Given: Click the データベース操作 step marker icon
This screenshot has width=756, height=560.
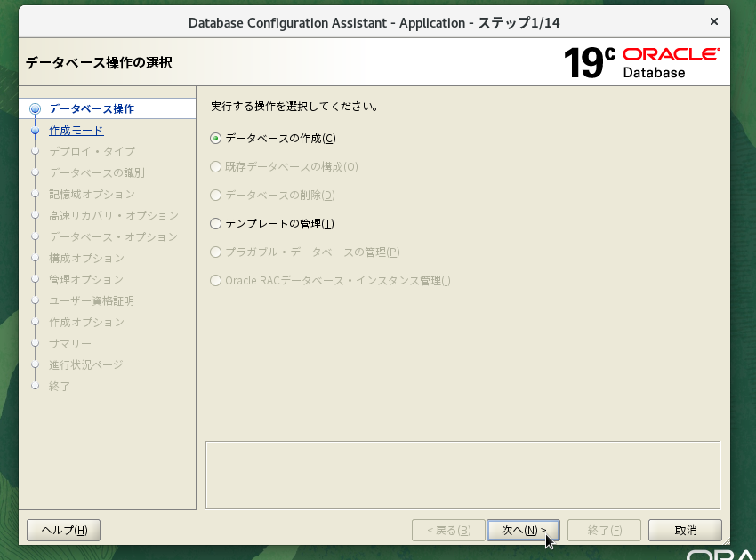Looking at the screenshot, I should pyautogui.click(x=35, y=109).
